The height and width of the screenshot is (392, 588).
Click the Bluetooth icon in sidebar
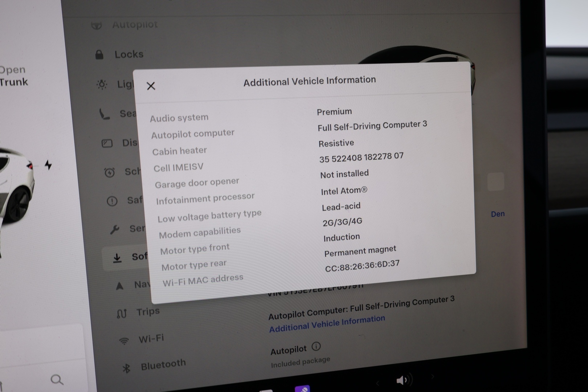pos(126,369)
